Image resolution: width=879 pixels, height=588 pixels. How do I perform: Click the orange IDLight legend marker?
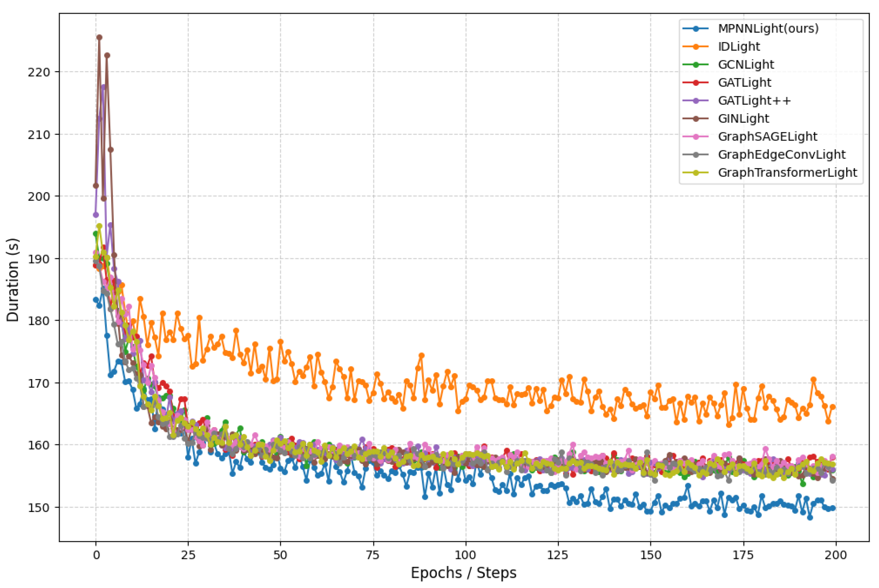(x=696, y=46)
